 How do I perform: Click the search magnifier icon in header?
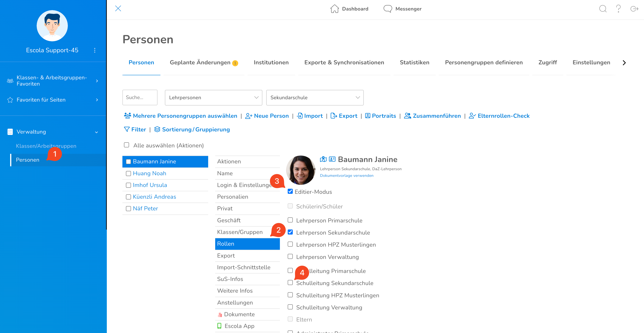603,9
